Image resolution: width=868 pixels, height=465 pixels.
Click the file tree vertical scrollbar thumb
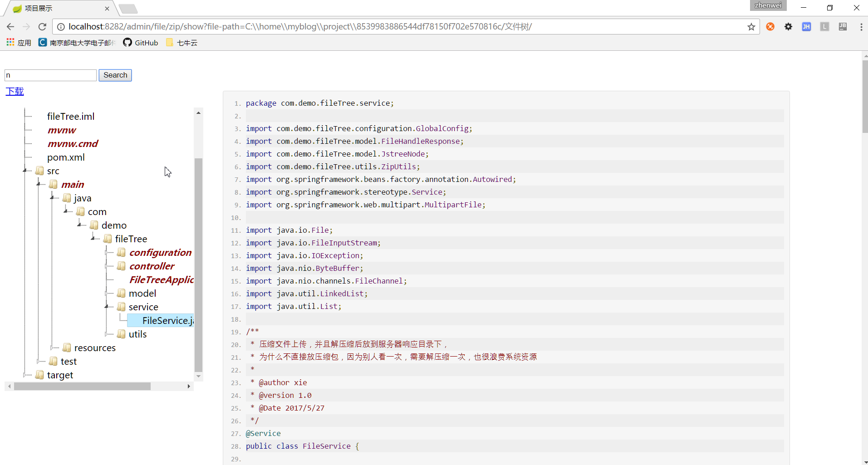coord(198,265)
